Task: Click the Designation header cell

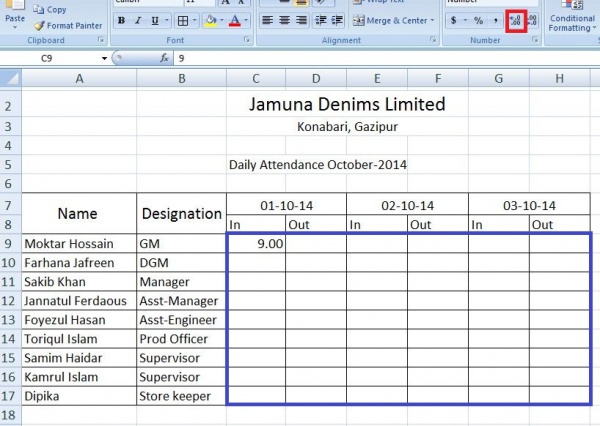Action: pyautogui.click(x=182, y=213)
